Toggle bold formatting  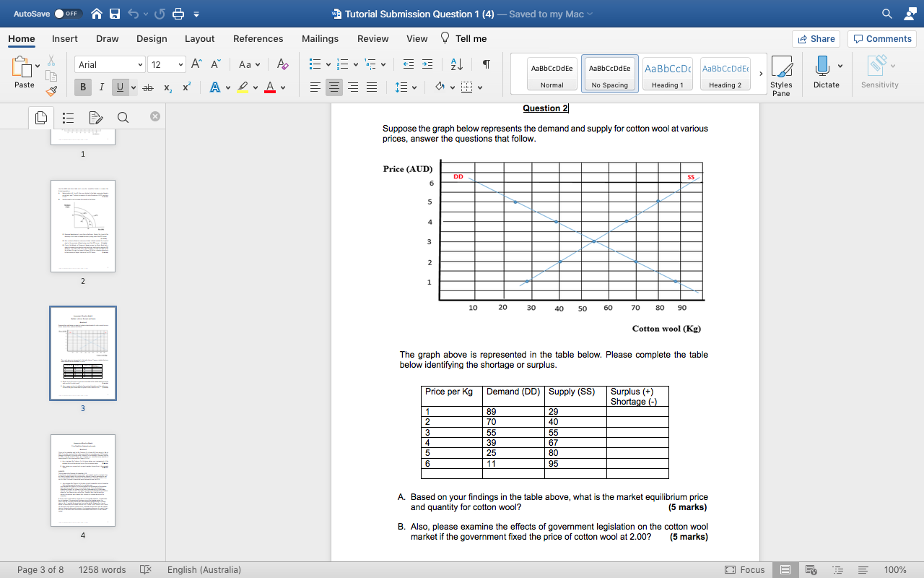[83, 87]
